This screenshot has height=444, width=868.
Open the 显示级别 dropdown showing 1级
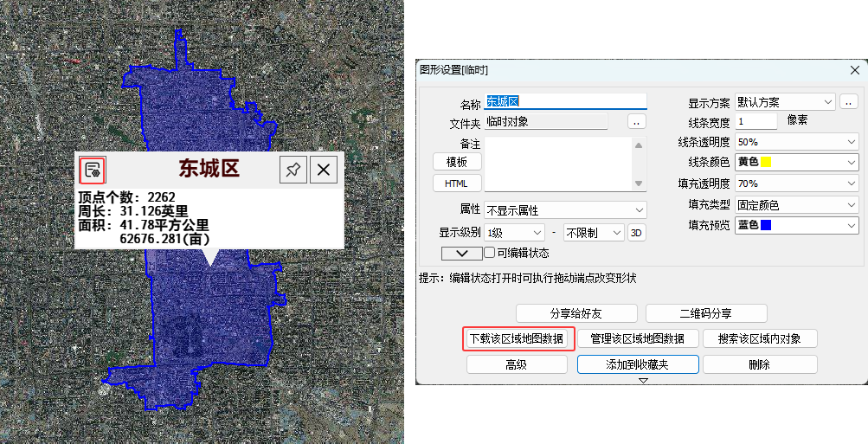click(x=515, y=233)
